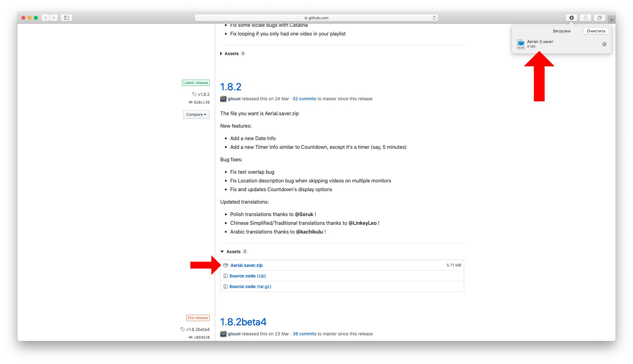Image resolution: width=633 pixels, height=364 pixels.
Task: Open the Compare dropdown
Action: click(x=196, y=115)
